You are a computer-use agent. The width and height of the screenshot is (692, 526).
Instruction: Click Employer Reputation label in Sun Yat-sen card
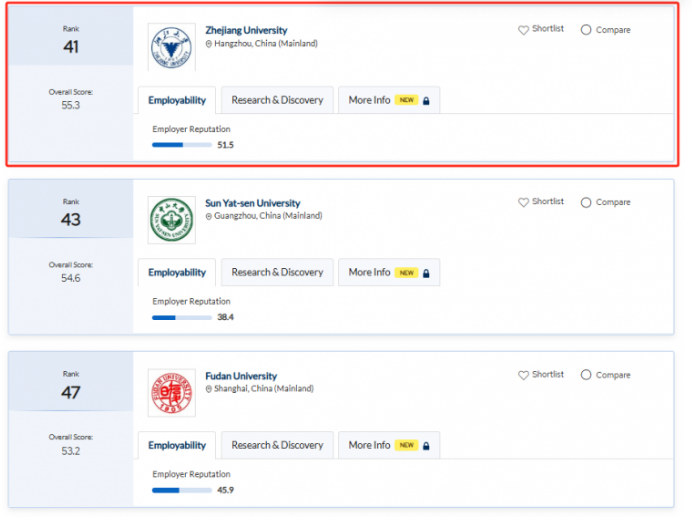point(191,301)
